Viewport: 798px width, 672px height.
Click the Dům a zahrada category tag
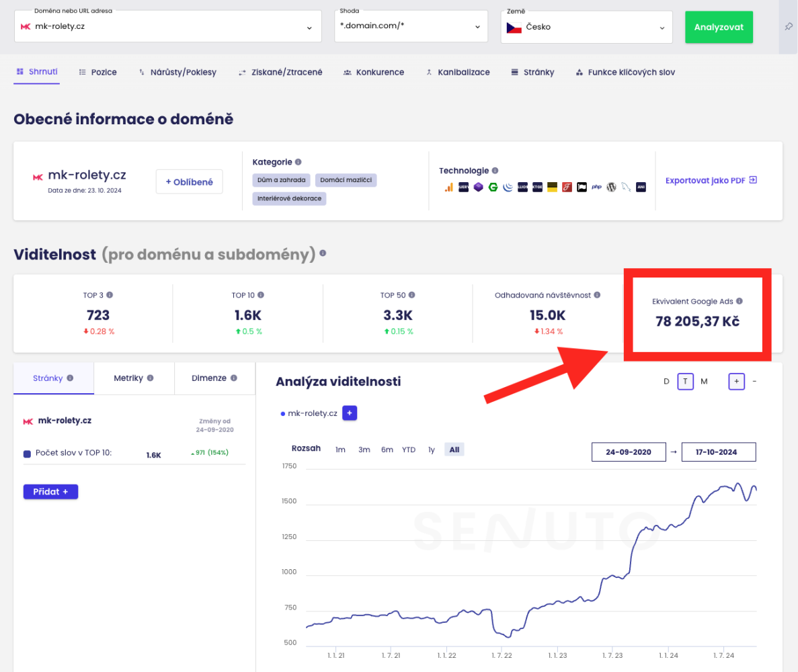[x=282, y=180]
